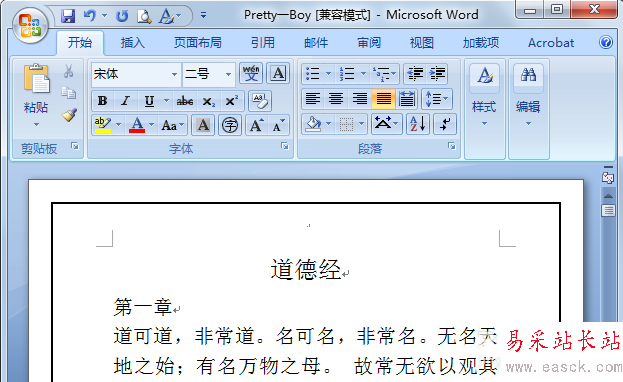Viewport: 623px width, 382px height.
Task: Open the 视图 tab
Action: coord(422,43)
